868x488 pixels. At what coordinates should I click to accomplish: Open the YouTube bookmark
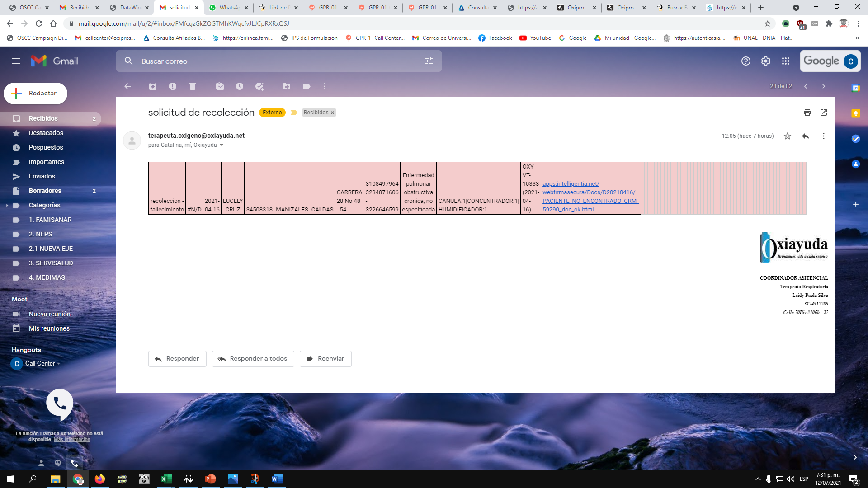pos(535,38)
